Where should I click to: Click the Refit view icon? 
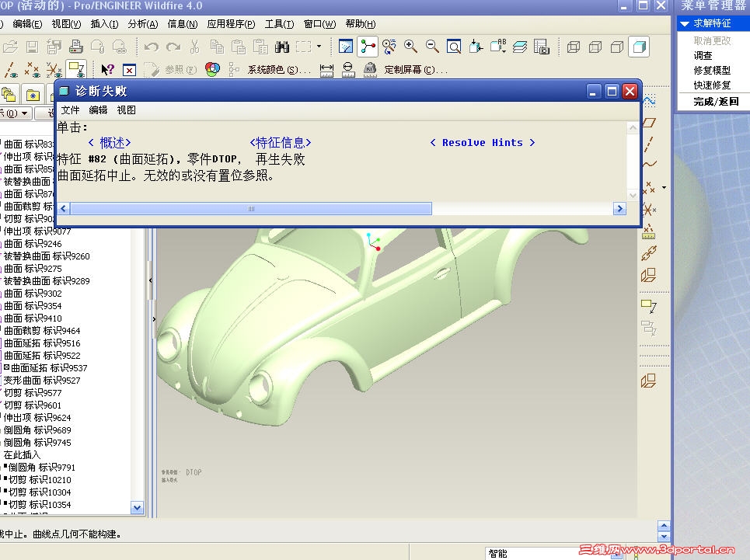[x=453, y=47]
